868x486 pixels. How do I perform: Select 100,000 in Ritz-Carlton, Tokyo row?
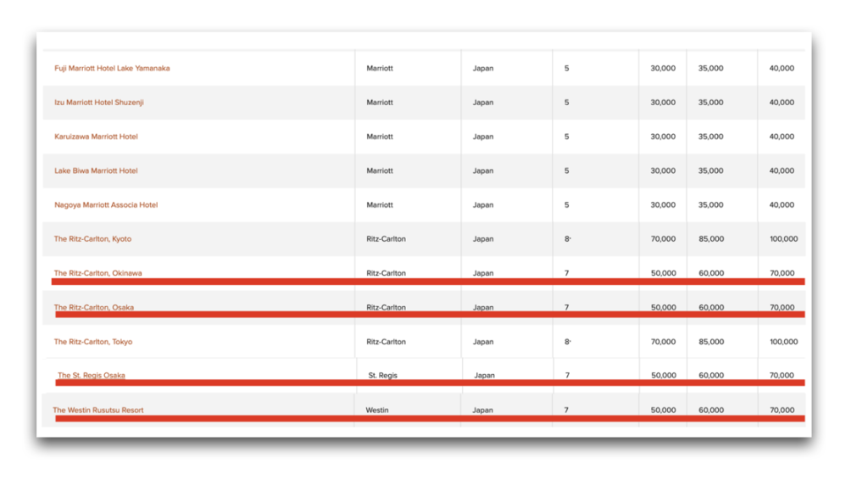783,342
